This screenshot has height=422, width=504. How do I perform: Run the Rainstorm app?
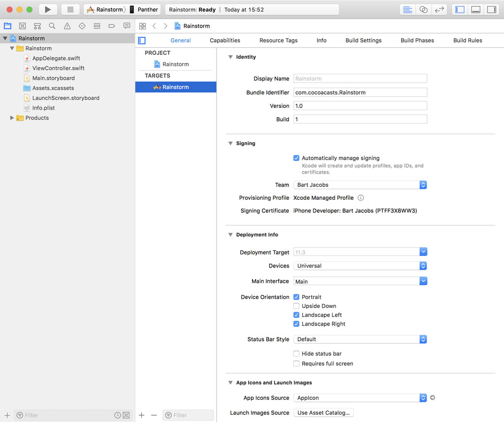coord(47,9)
